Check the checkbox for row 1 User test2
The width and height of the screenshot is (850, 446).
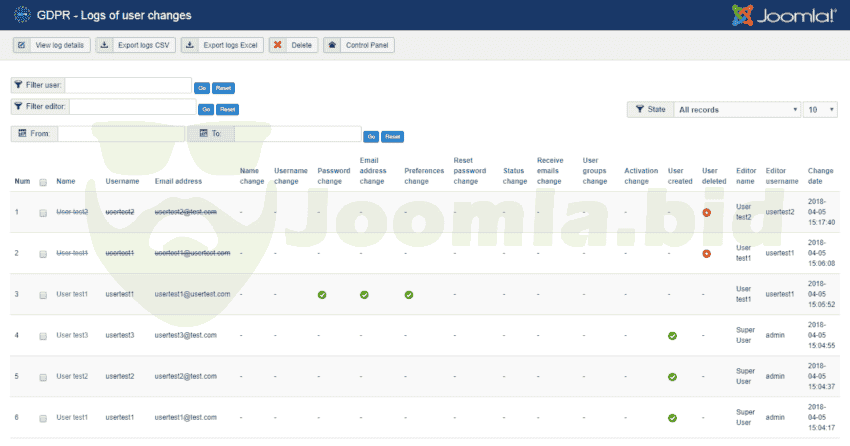42,213
